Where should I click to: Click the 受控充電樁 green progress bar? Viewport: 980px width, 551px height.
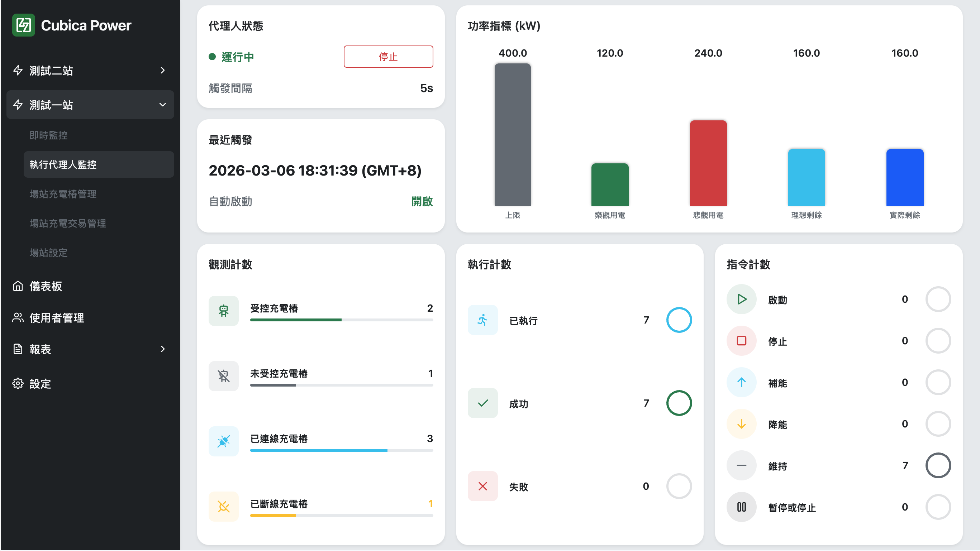296,320
